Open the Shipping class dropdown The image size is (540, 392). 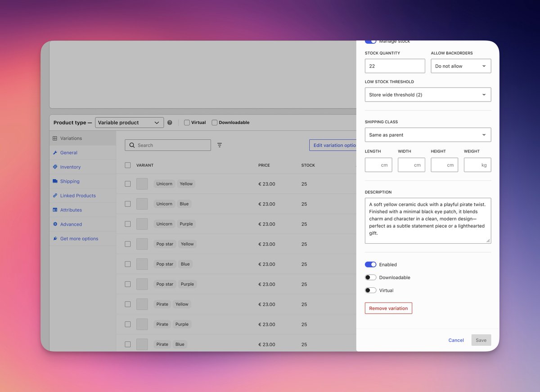[x=428, y=135]
